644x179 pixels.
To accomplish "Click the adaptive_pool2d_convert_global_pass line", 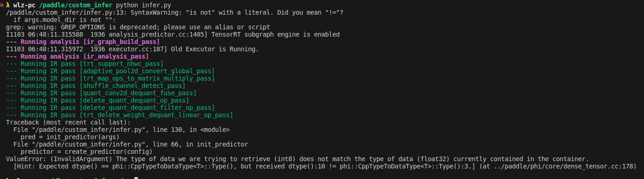I will (x=110, y=71).
